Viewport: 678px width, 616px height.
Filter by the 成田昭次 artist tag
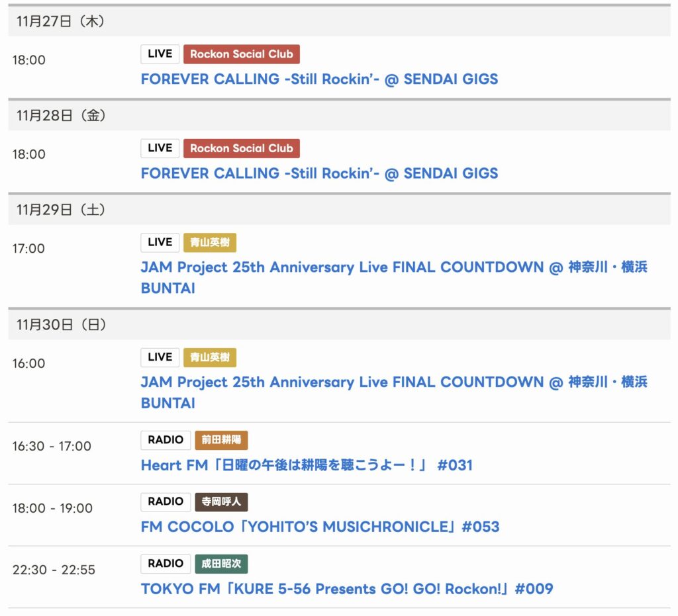coord(221,564)
